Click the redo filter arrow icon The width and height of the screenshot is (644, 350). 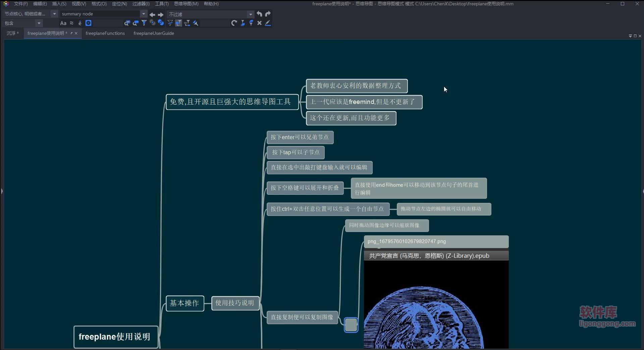coord(268,14)
